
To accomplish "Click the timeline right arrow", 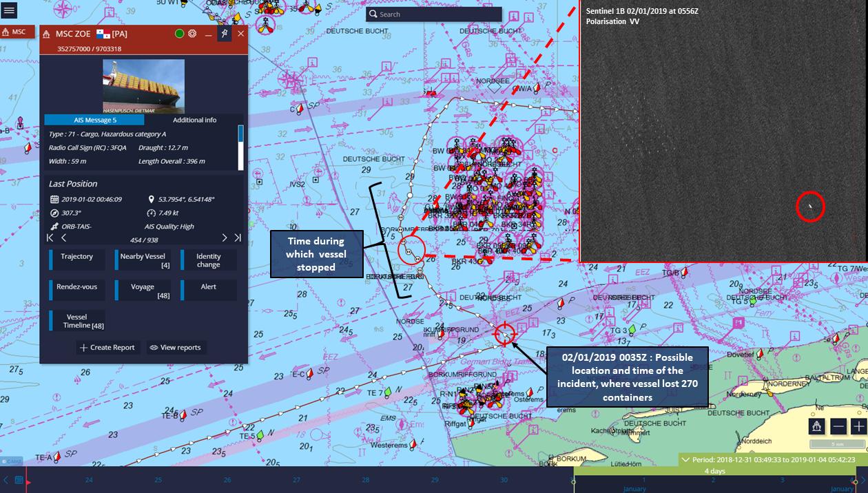I will 862,480.
